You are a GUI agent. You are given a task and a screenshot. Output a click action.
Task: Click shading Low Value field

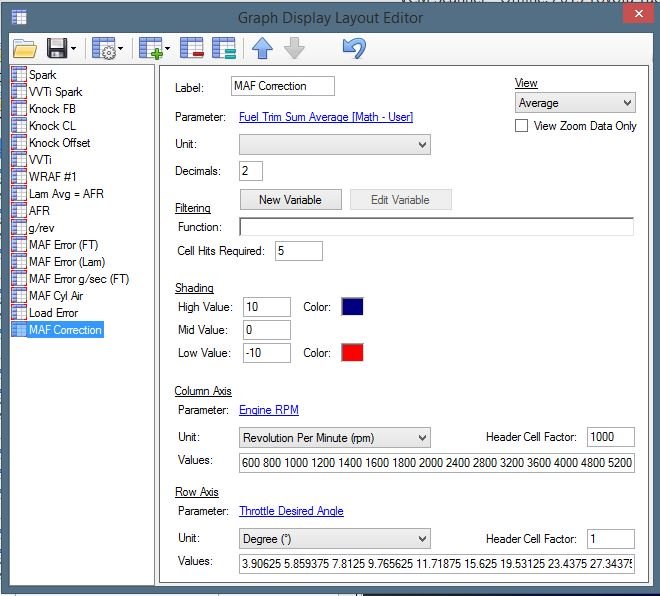coord(266,353)
